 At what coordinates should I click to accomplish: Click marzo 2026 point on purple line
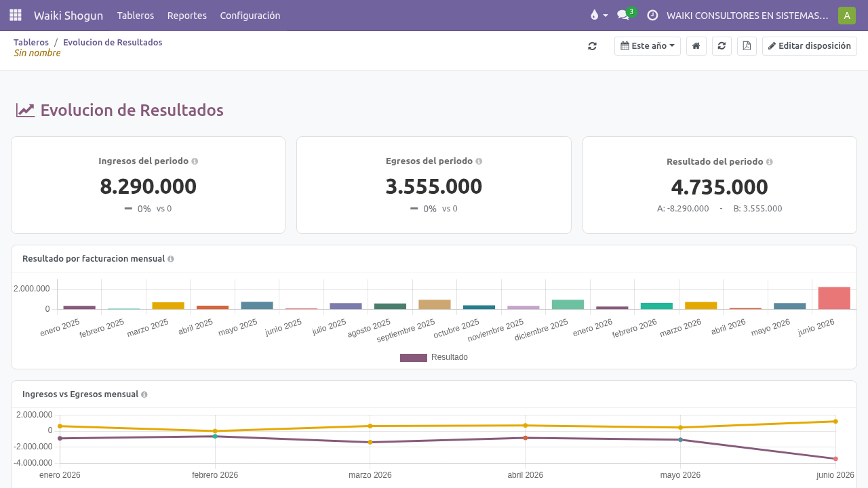pos(370,443)
